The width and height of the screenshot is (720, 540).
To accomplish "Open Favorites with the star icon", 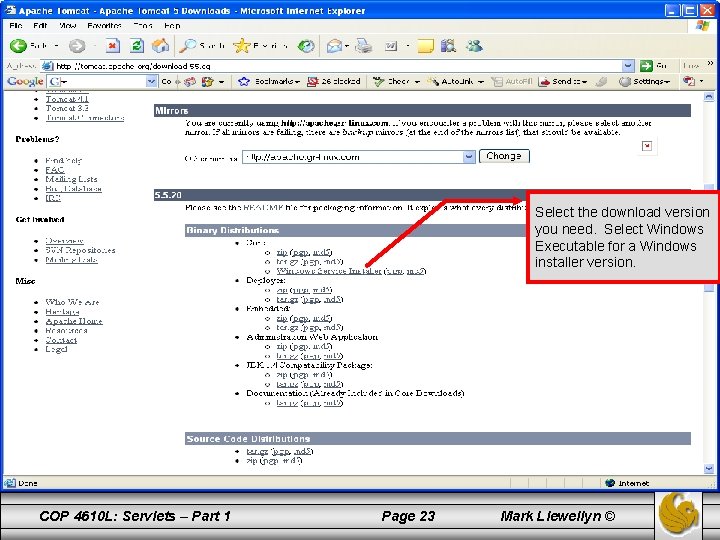I will [x=242, y=45].
